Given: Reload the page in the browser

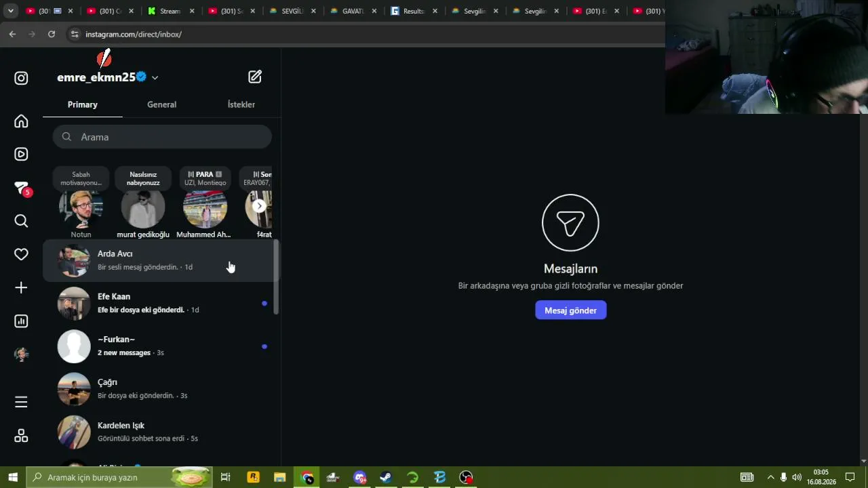Looking at the screenshot, I should [x=51, y=34].
